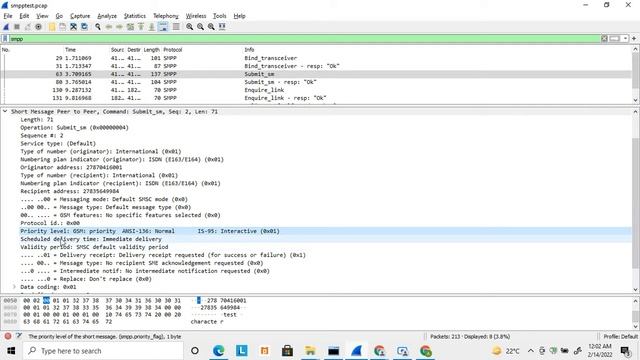Screen dimensions: 640x360
Task: Open the Statistics menu
Action: point(135,16)
